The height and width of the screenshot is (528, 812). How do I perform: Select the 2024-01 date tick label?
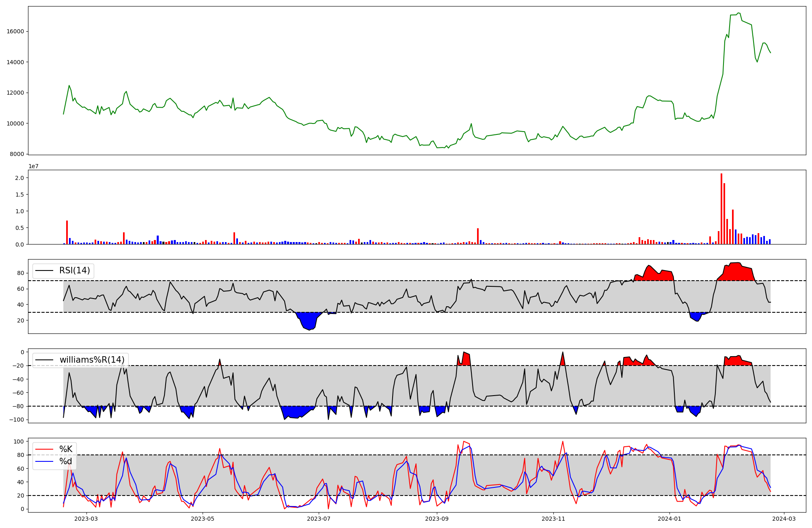pyautogui.click(x=669, y=518)
